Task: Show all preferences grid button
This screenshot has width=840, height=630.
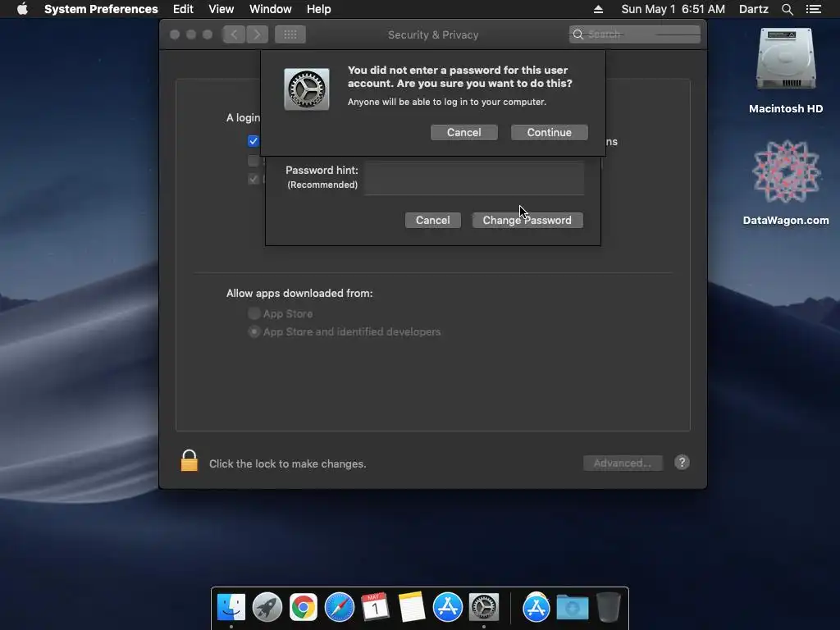Action: [290, 34]
